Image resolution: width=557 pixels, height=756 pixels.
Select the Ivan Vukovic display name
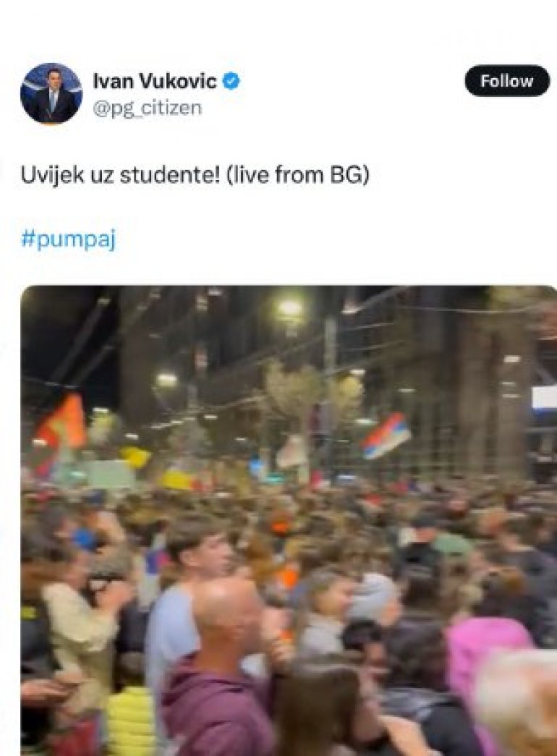pos(154,80)
